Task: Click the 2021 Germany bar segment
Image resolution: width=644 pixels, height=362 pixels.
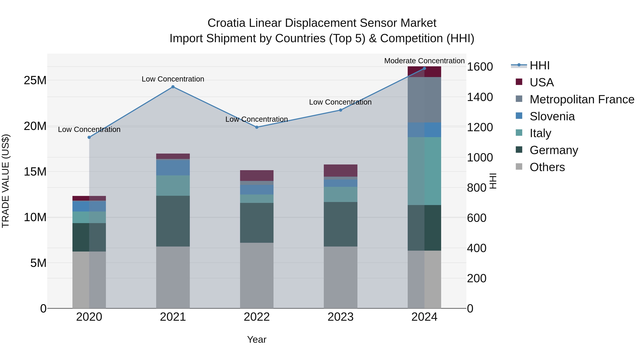Action: click(173, 221)
